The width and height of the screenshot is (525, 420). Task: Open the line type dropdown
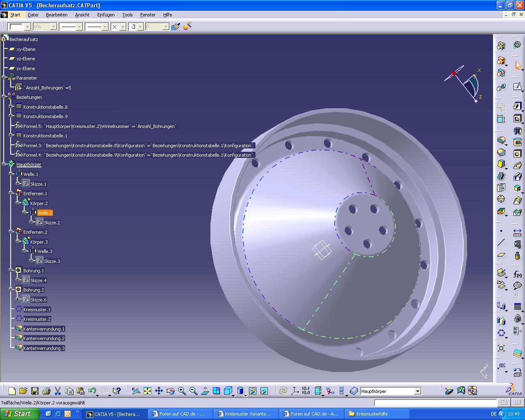[105, 27]
